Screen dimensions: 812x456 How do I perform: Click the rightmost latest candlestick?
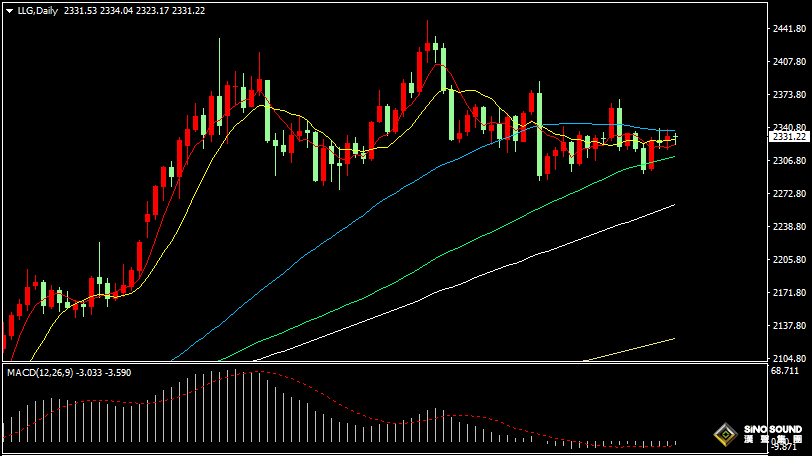[677, 137]
